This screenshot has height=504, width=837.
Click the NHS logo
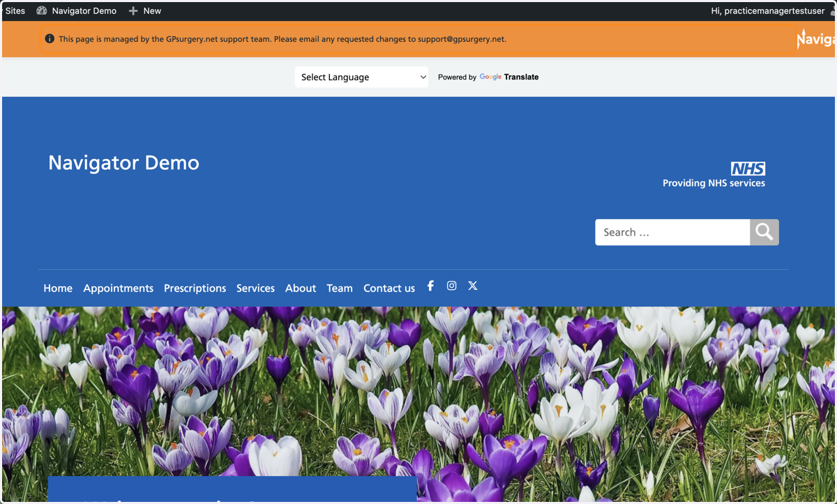[748, 169]
